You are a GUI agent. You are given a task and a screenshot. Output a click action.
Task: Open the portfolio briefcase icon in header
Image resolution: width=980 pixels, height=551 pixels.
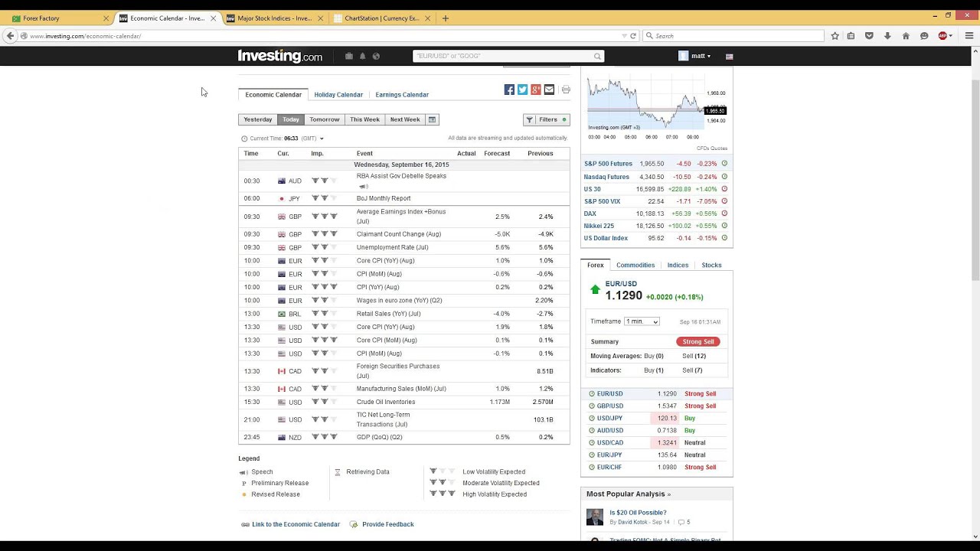pos(349,56)
